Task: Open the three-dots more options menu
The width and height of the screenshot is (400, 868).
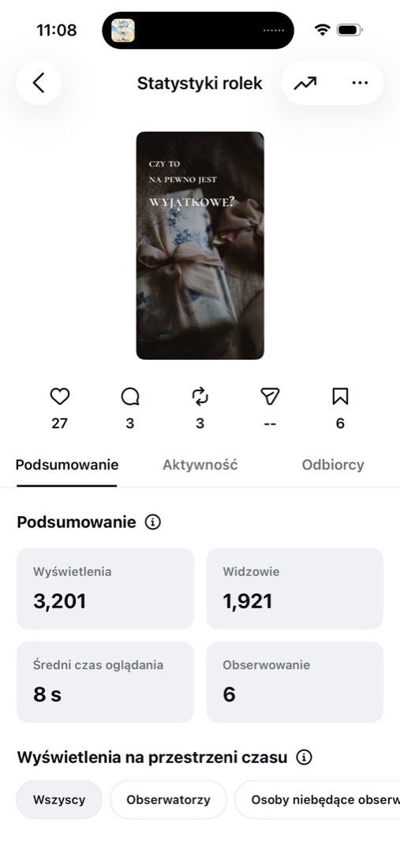Action: 360,83
